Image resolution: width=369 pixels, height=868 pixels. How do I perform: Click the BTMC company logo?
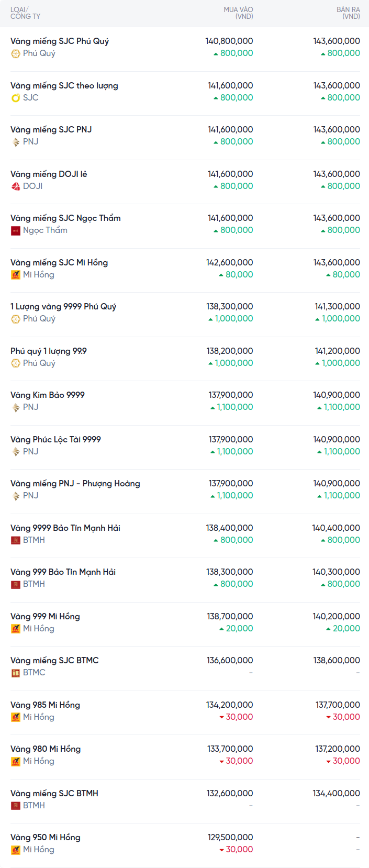click(16, 673)
